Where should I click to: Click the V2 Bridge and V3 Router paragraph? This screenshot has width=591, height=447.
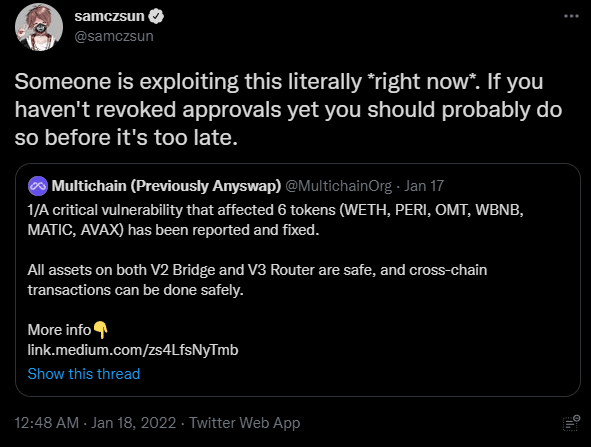pyautogui.click(x=257, y=280)
